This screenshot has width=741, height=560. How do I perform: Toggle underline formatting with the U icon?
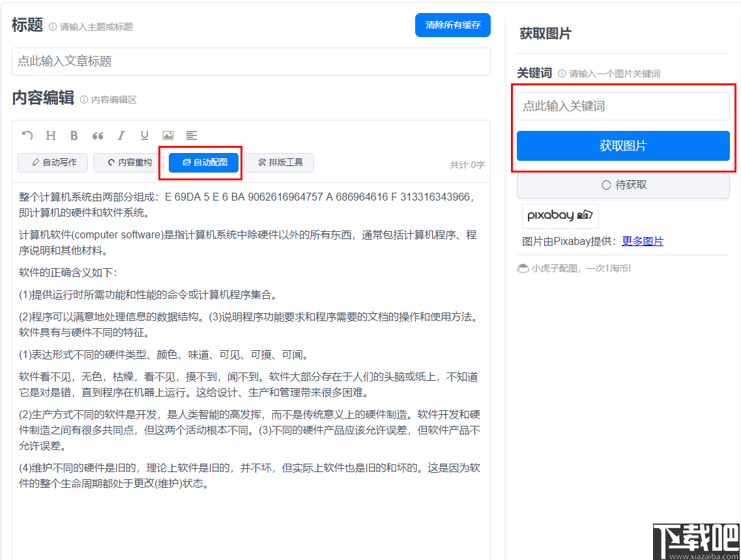(144, 135)
